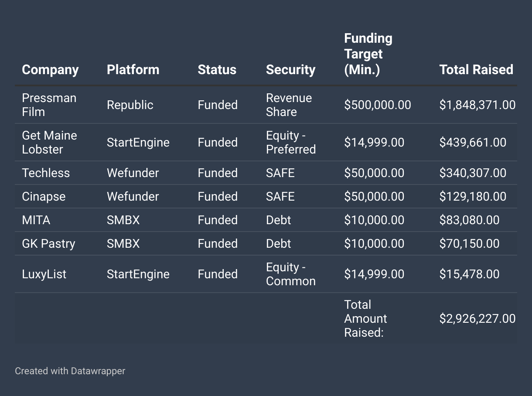Click SMBX in the GK Pastry row
The width and height of the screenshot is (532, 396).
pos(123,243)
